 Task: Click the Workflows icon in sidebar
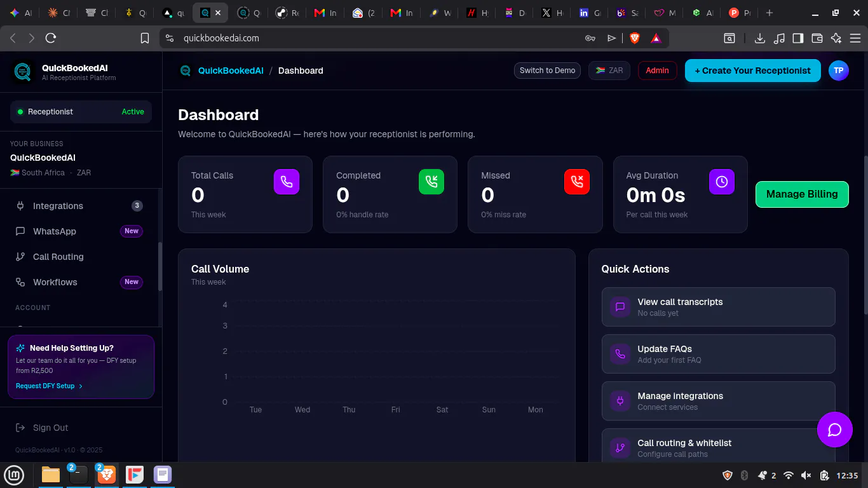[x=20, y=282]
